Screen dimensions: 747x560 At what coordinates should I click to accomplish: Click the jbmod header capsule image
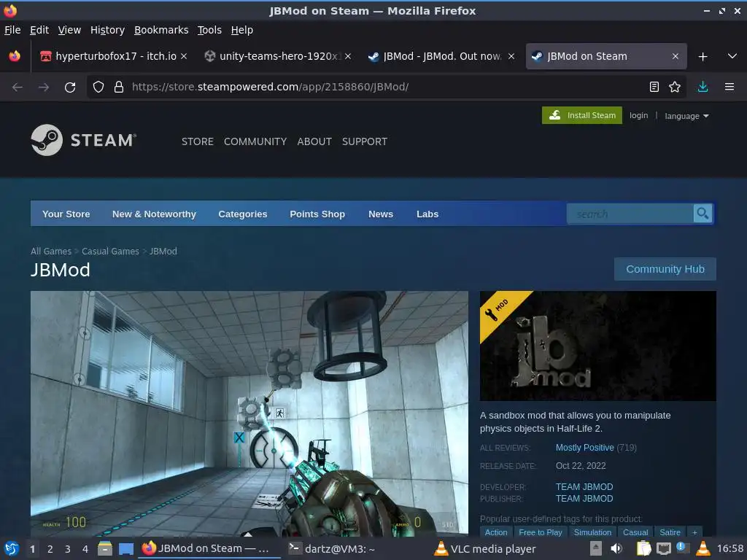pos(598,346)
